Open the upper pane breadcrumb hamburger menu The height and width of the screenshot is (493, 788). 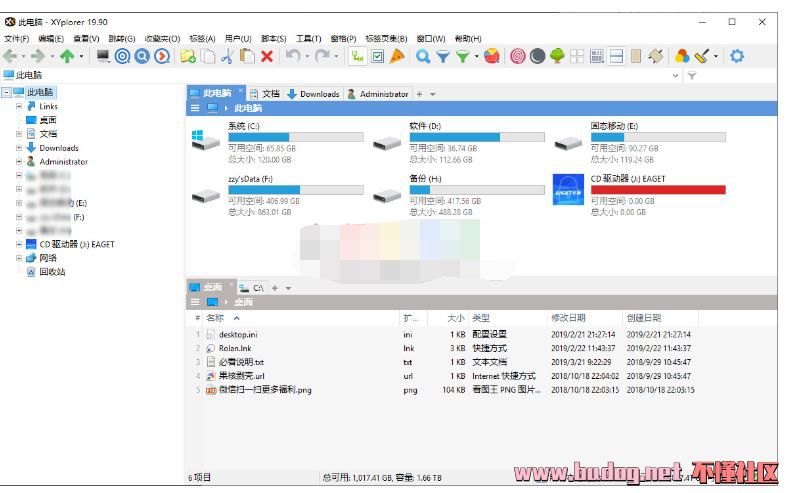click(x=195, y=108)
